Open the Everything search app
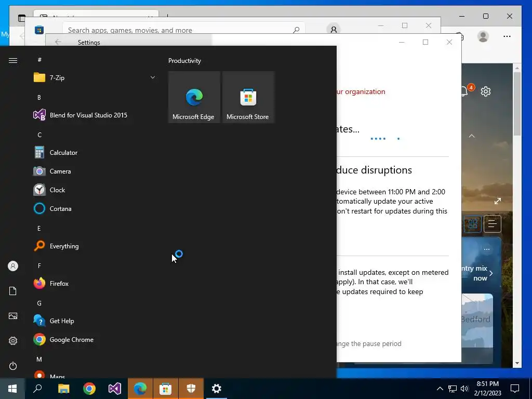This screenshot has height=399, width=532. [95, 246]
